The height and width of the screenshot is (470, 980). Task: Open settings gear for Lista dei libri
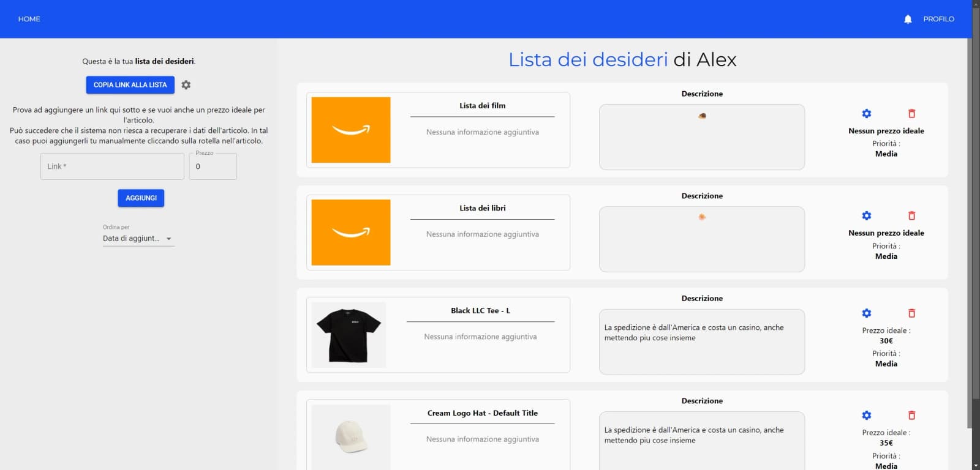(x=866, y=216)
